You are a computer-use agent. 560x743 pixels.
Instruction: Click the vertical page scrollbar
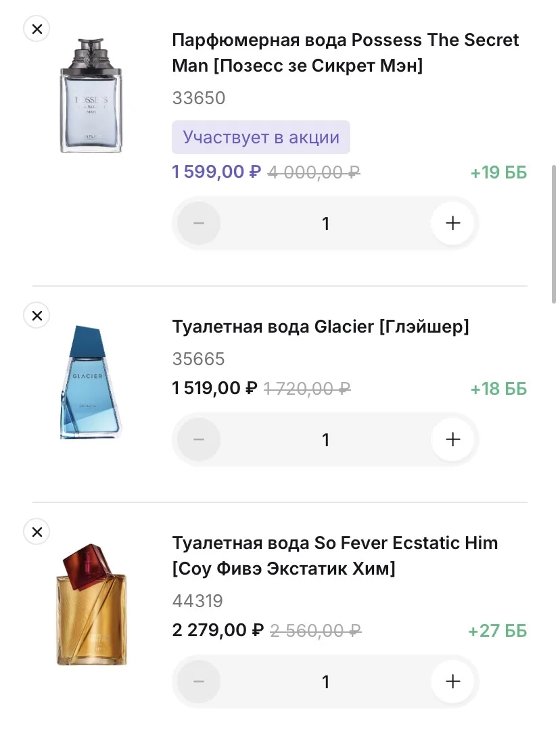coord(555,233)
